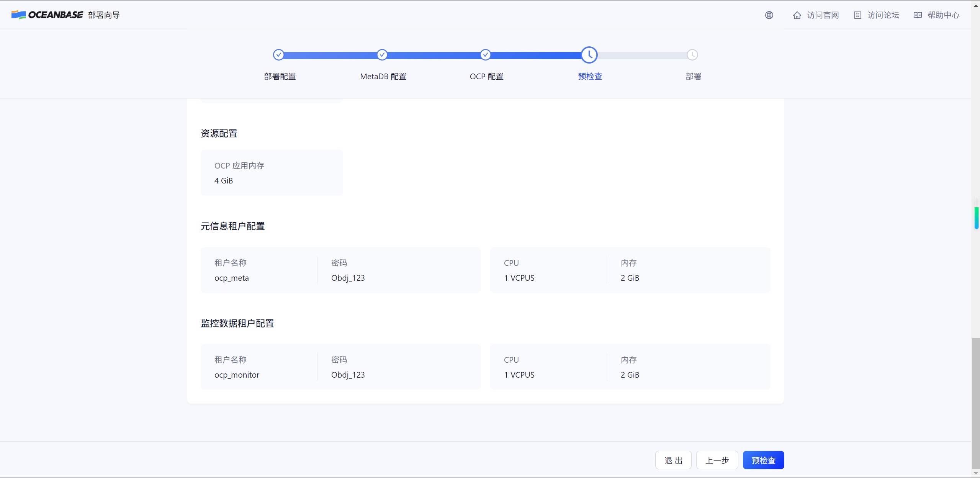Viewport: 980px width, 478px height.
Task: Click the ocp_meta tenant name
Action: coord(232,278)
